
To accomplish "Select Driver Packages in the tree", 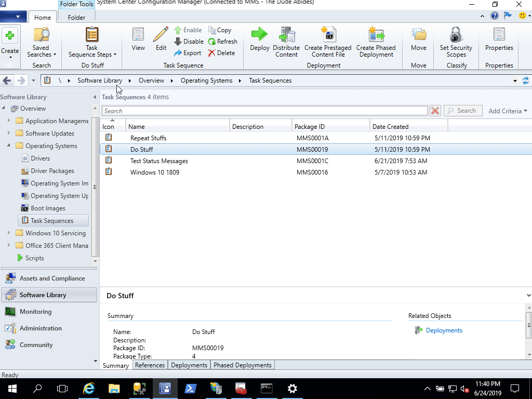I will click(x=52, y=171).
